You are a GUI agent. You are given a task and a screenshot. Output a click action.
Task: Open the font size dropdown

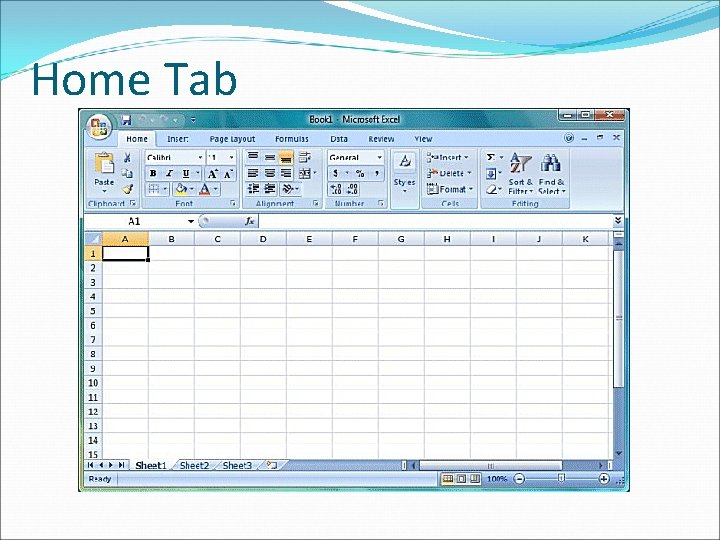pyautogui.click(x=231, y=158)
